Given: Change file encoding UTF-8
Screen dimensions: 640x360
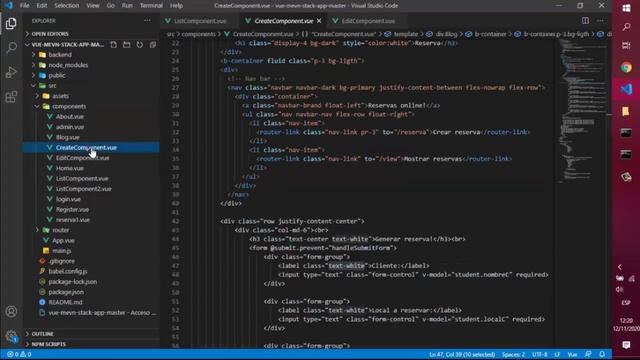Looking at the screenshot, I should point(539,354).
